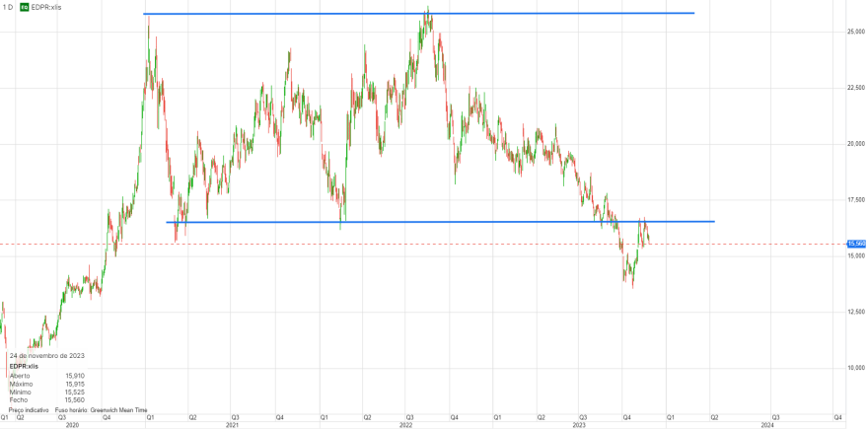The height and width of the screenshot is (429, 868).
Task: Click the 2021 year label on time axis
Action: pyautogui.click(x=233, y=425)
